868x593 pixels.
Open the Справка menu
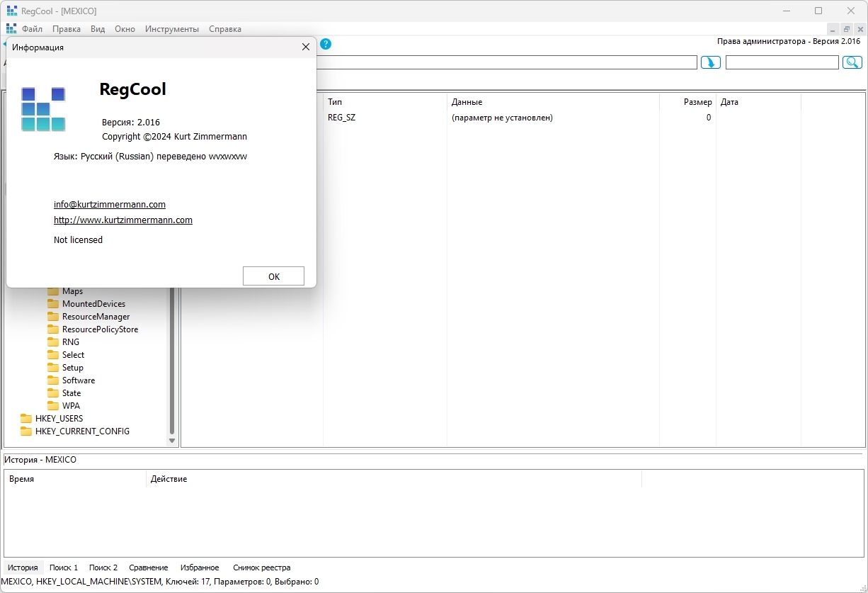225,29
